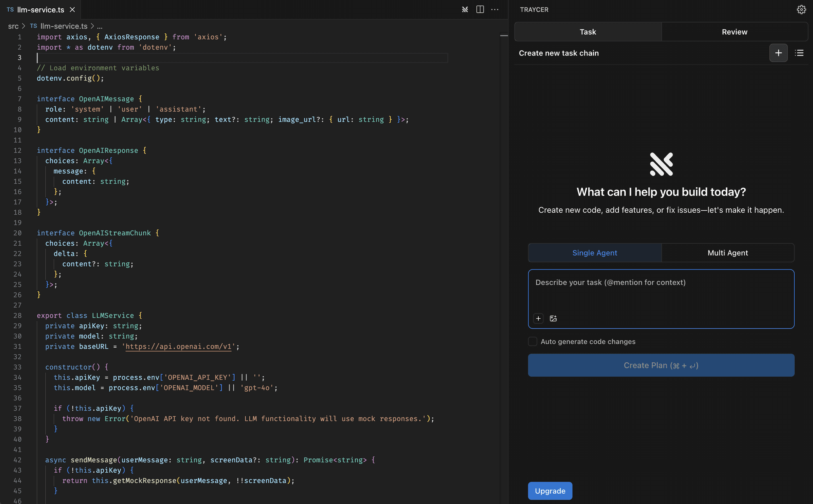Enable Auto generate code changes
813x504 pixels.
(x=533, y=342)
